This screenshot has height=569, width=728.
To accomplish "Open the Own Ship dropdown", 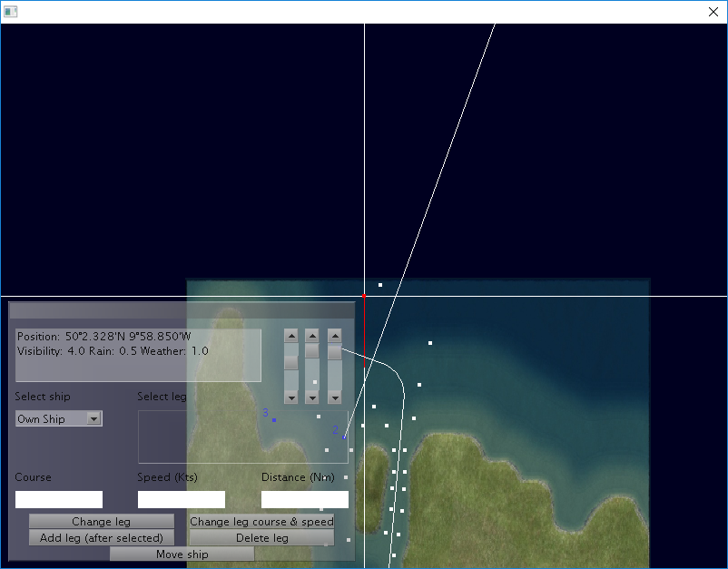I will 59,418.
